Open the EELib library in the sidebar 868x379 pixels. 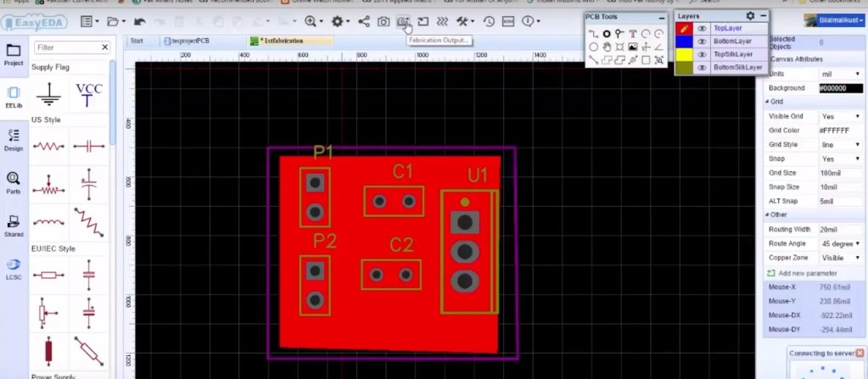tap(14, 97)
